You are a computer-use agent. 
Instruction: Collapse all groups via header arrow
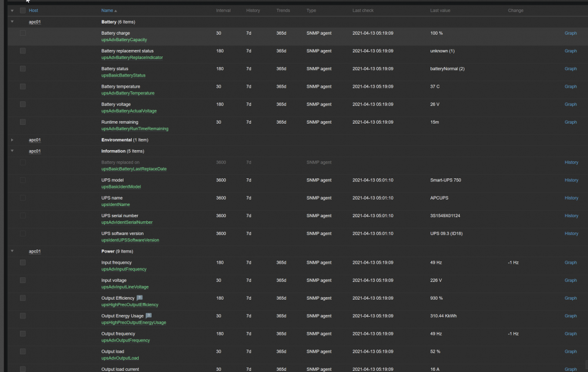pyautogui.click(x=12, y=11)
